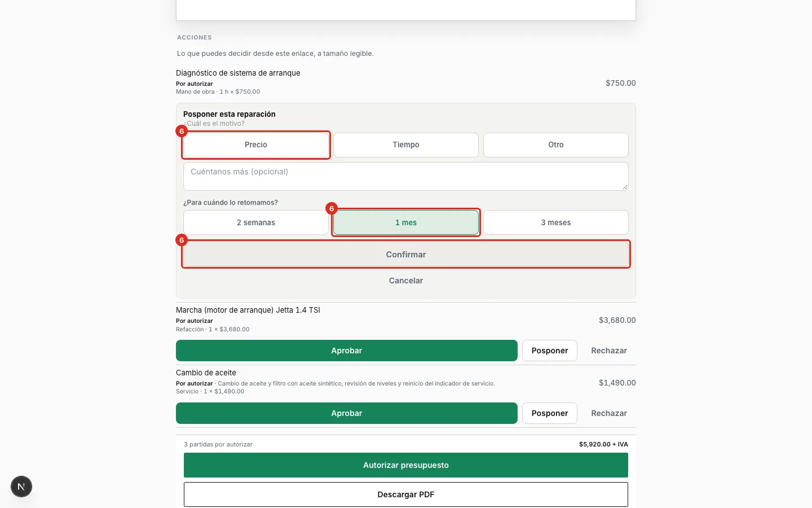
Task: Reject the Cambio de aceite item
Action: [x=609, y=413]
